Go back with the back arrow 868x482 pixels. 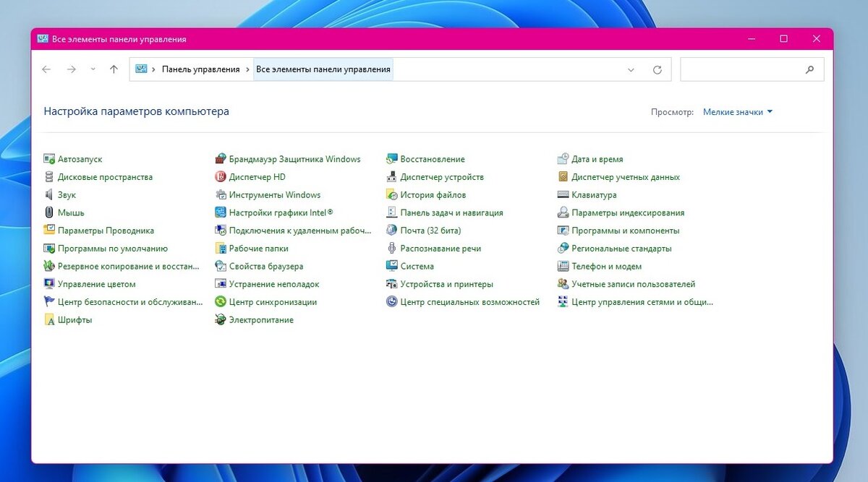(x=46, y=69)
